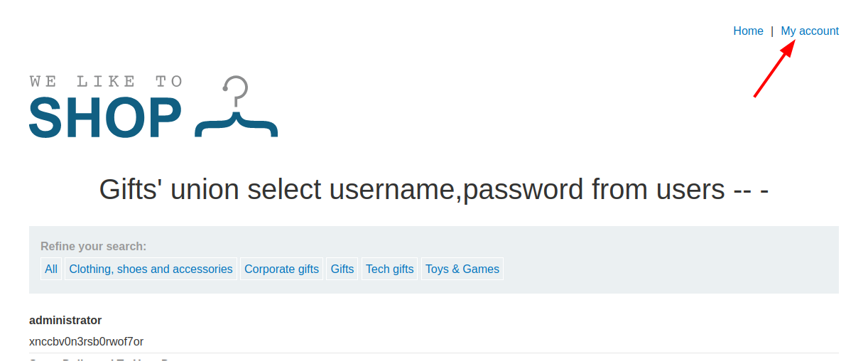Click the word 'users' in the heading

(x=685, y=190)
